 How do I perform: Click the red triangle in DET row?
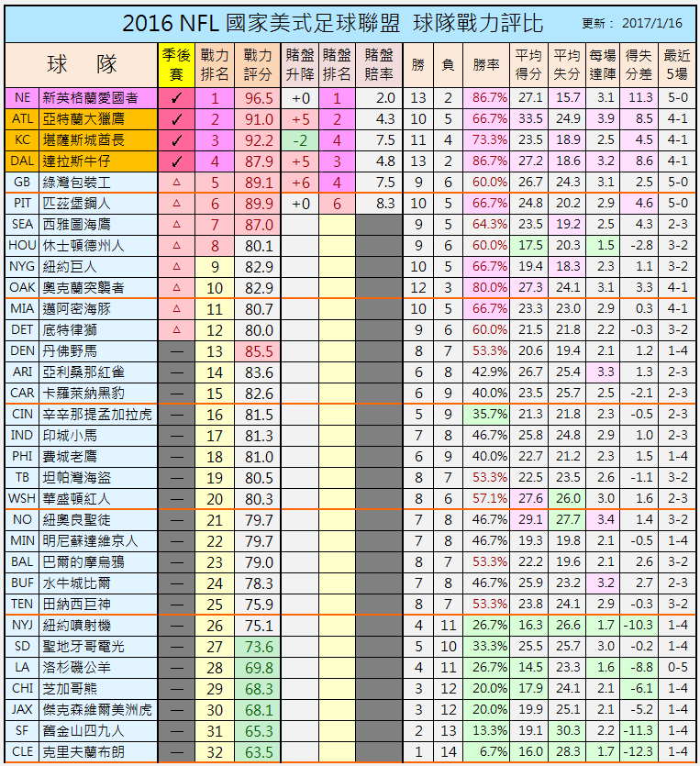[176, 329]
